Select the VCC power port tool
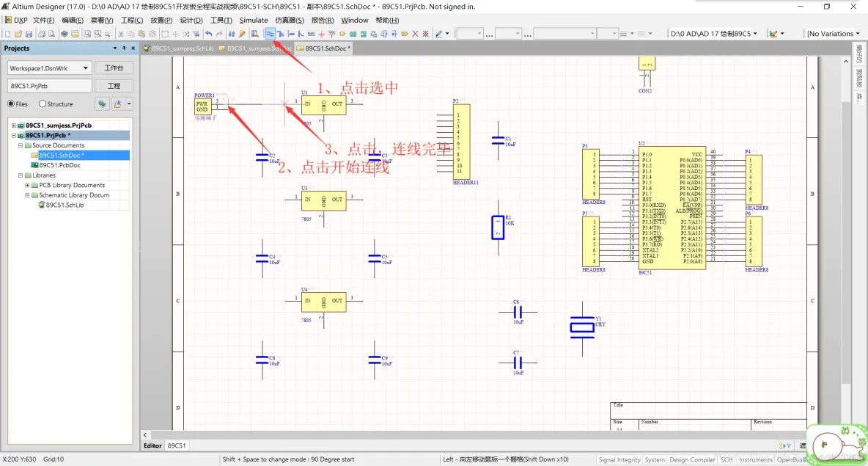The width and height of the screenshot is (868, 466). pos(331,34)
